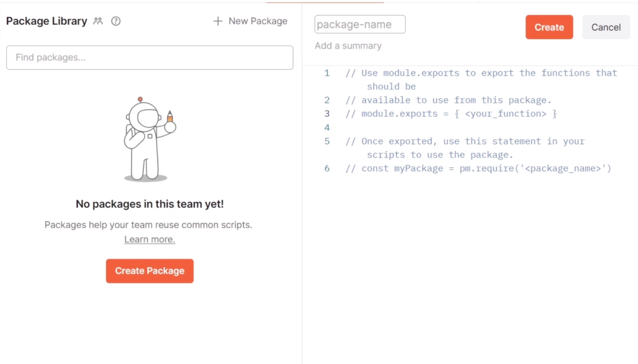638x364 pixels.
Task: Open the Learn more link
Action: point(150,239)
